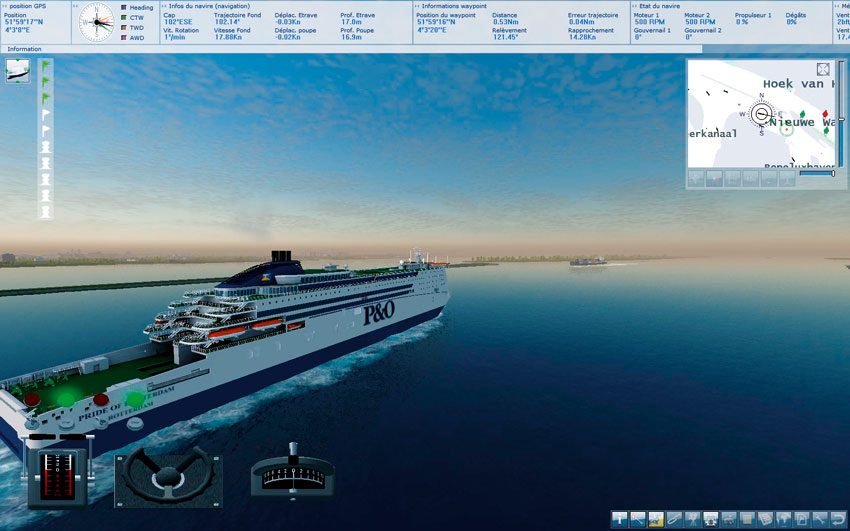Image resolution: width=850 pixels, height=531 pixels.
Task: Click the lighthouse icon in bottom toolbar
Action: [620, 520]
